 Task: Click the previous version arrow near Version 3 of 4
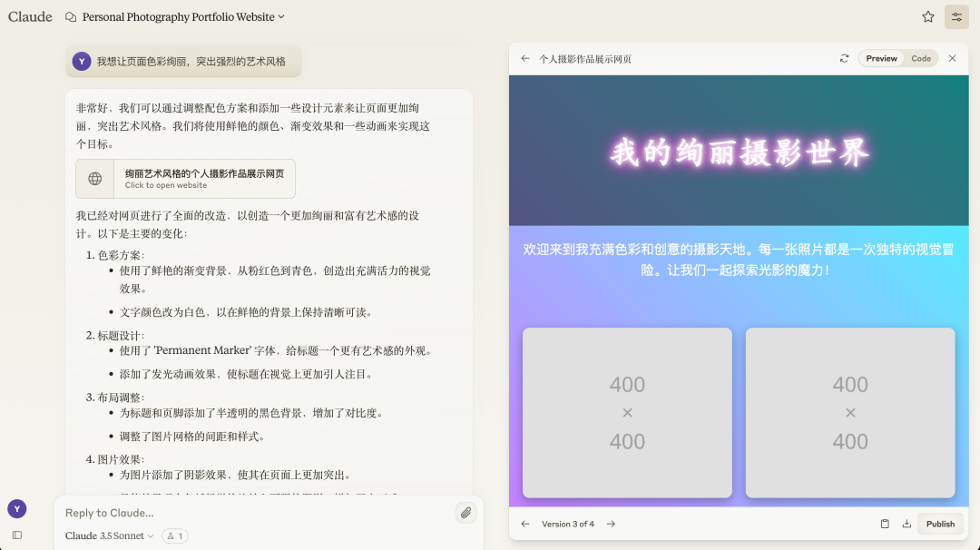[524, 524]
